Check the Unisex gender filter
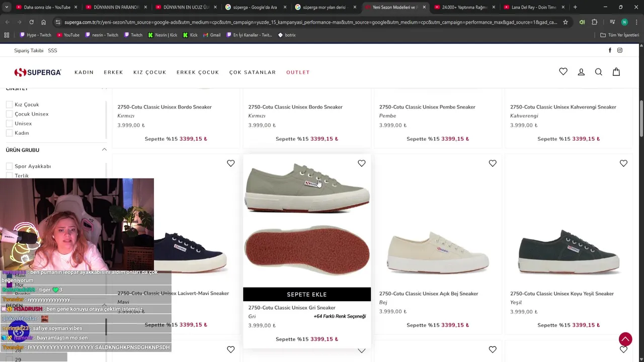644x362 pixels. 9,124
